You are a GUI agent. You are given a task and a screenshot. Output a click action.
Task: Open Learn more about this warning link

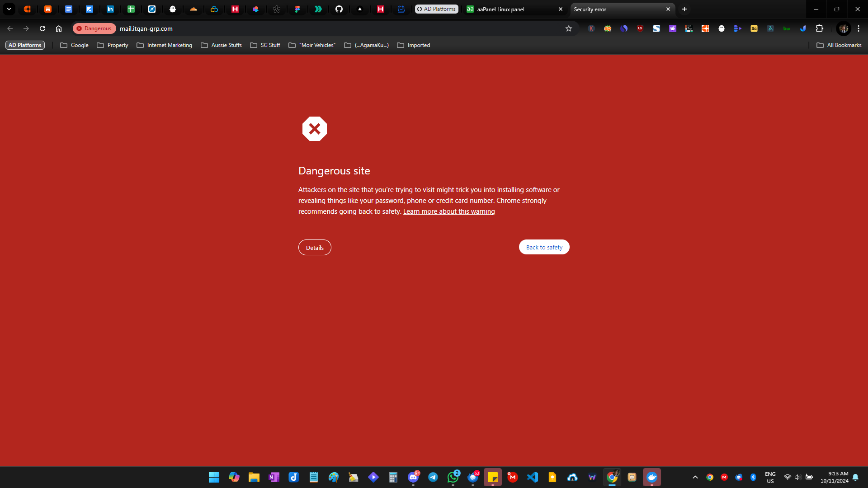(449, 211)
